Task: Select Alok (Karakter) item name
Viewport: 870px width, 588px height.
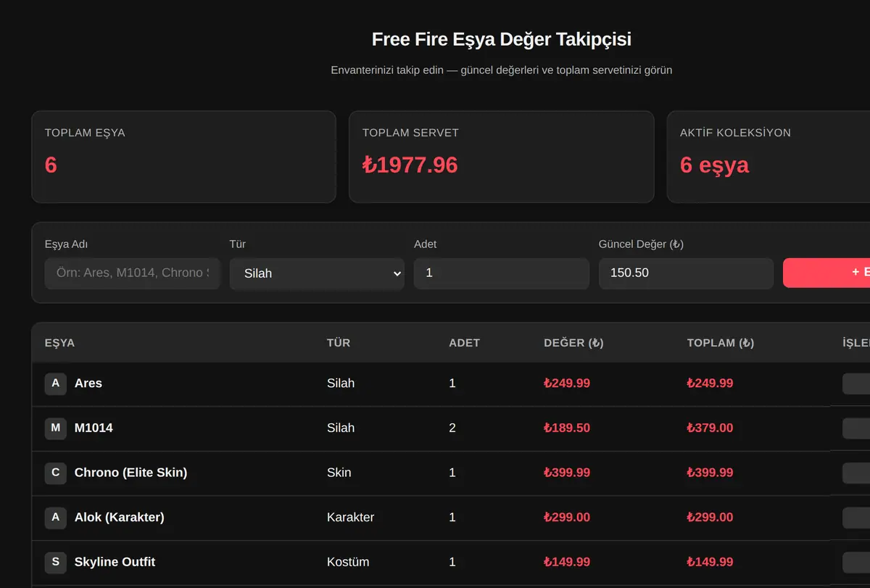Action: tap(120, 518)
